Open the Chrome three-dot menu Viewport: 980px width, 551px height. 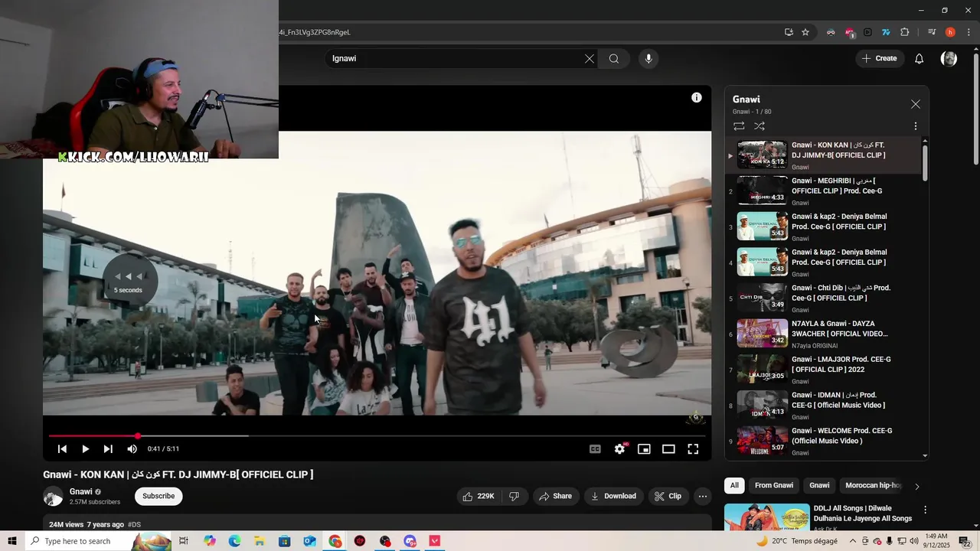point(969,32)
